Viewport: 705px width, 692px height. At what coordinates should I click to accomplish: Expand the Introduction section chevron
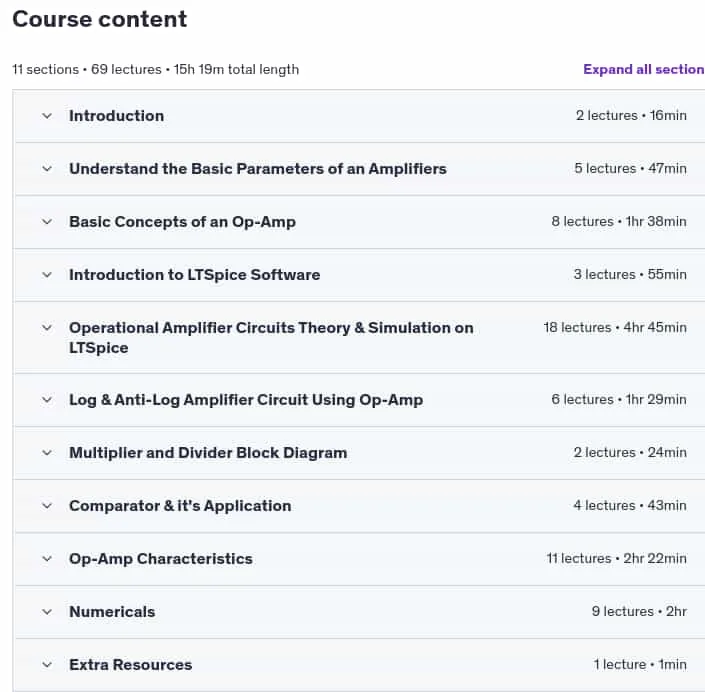tap(47, 116)
